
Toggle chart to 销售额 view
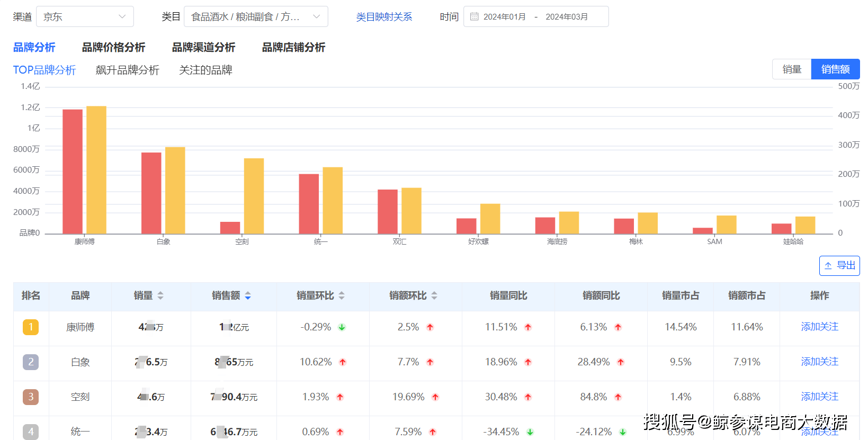coord(835,69)
